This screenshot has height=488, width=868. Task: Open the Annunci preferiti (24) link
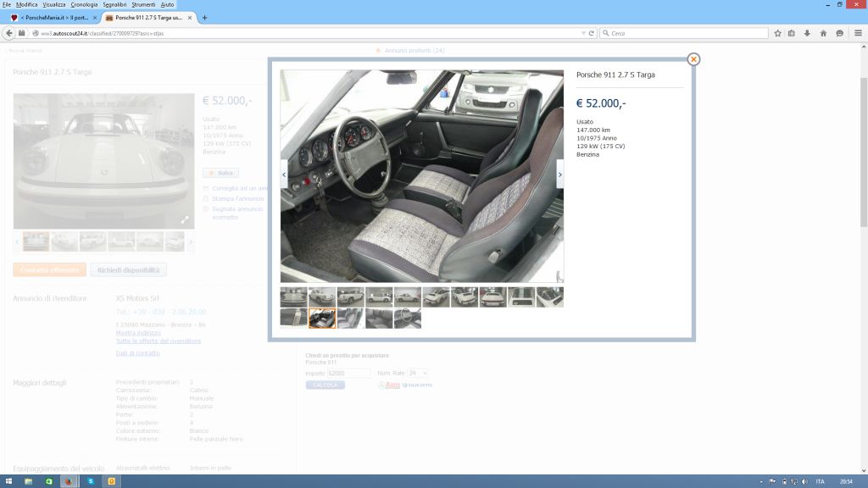pos(415,50)
